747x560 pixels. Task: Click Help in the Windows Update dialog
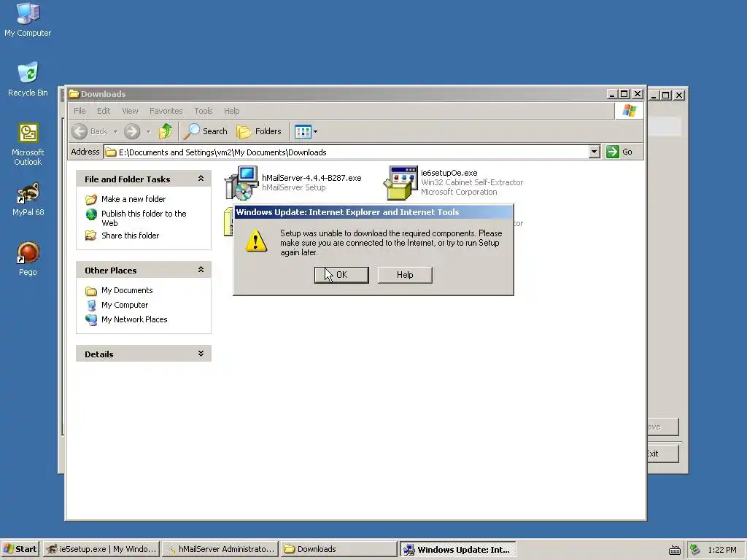405,275
